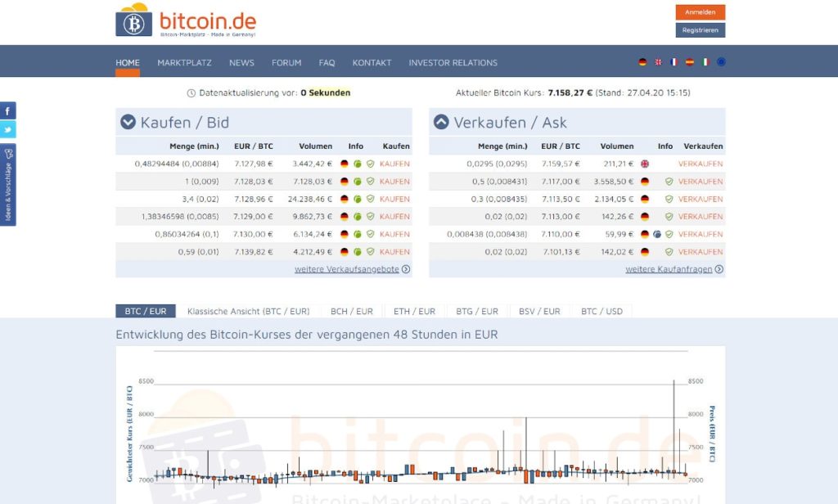This screenshot has width=838, height=504.
Task: Select the BTC / EUR chart tab
Action: [146, 311]
